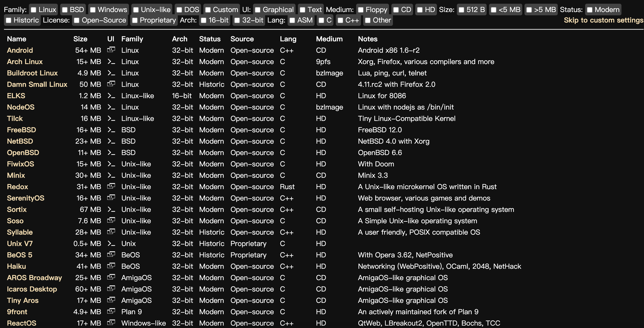Image resolution: width=644 pixels, height=328 pixels.
Task: Enable the Linux family filter checkbox
Action: (33, 10)
